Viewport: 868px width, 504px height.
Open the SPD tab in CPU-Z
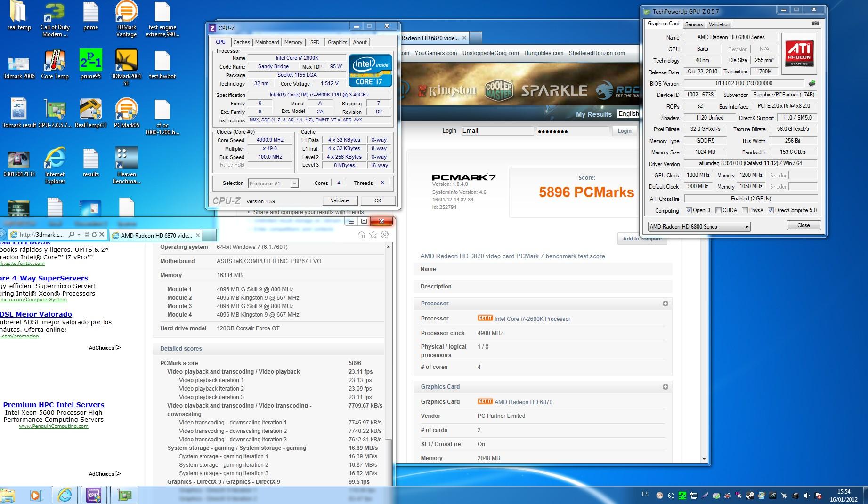315,42
